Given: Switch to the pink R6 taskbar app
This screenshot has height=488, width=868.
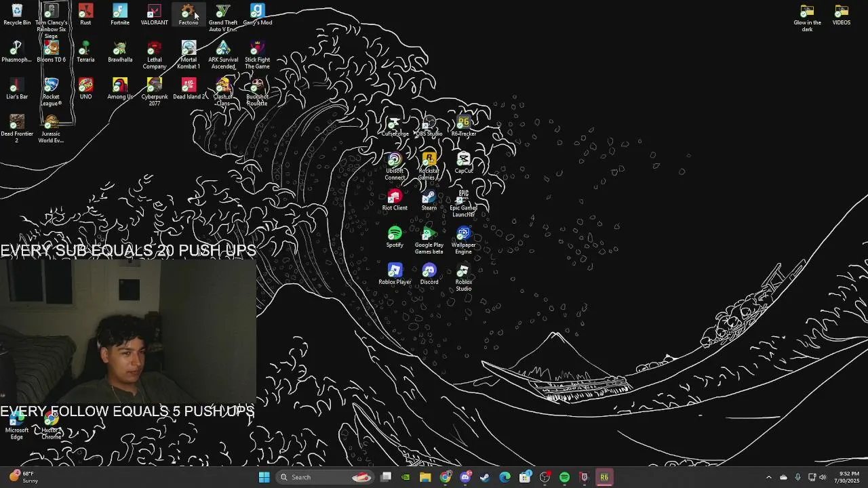Looking at the screenshot, I should [604, 477].
